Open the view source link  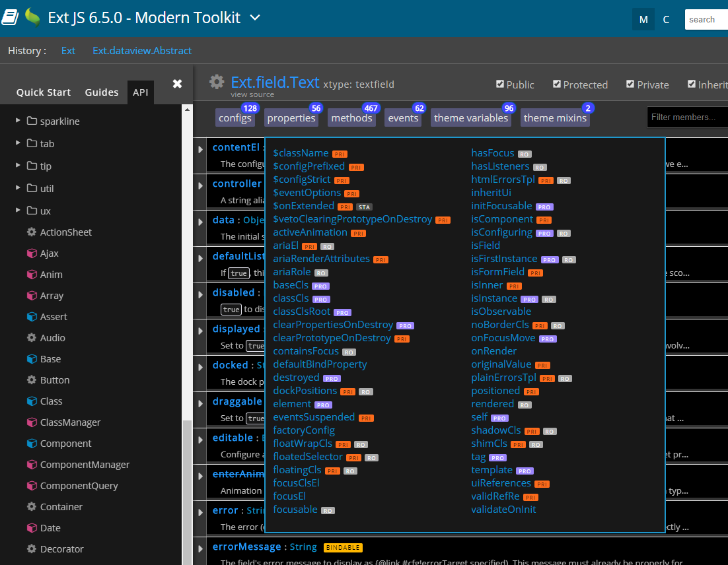[252, 94]
